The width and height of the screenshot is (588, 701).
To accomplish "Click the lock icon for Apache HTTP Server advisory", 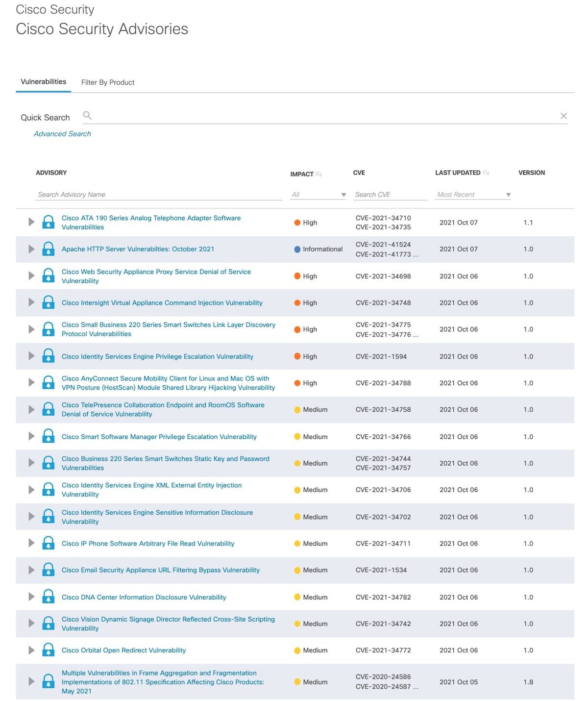I will (49, 249).
